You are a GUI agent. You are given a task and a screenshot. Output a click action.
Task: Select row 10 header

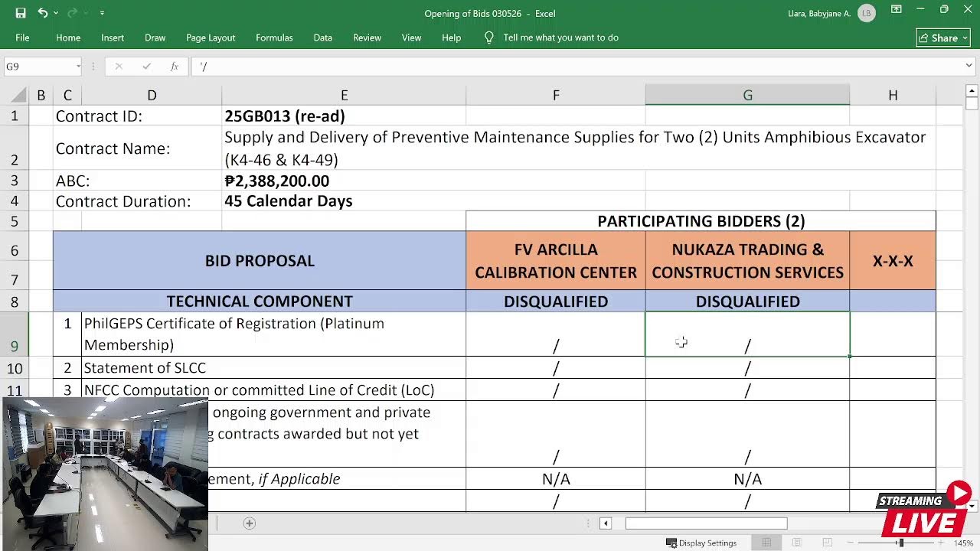point(15,368)
